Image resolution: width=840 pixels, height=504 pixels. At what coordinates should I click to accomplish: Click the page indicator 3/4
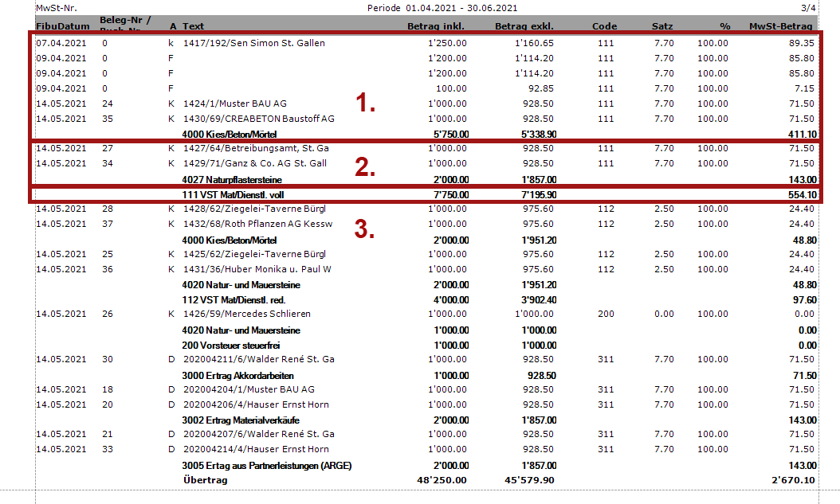808,8
